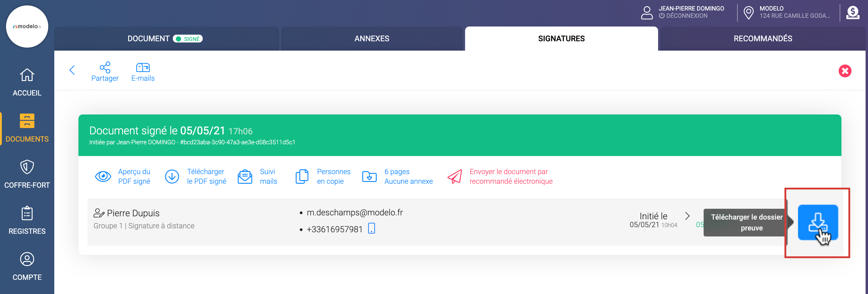
Task: Click Télécharger le PDF signé download icon
Action: pos(172,176)
